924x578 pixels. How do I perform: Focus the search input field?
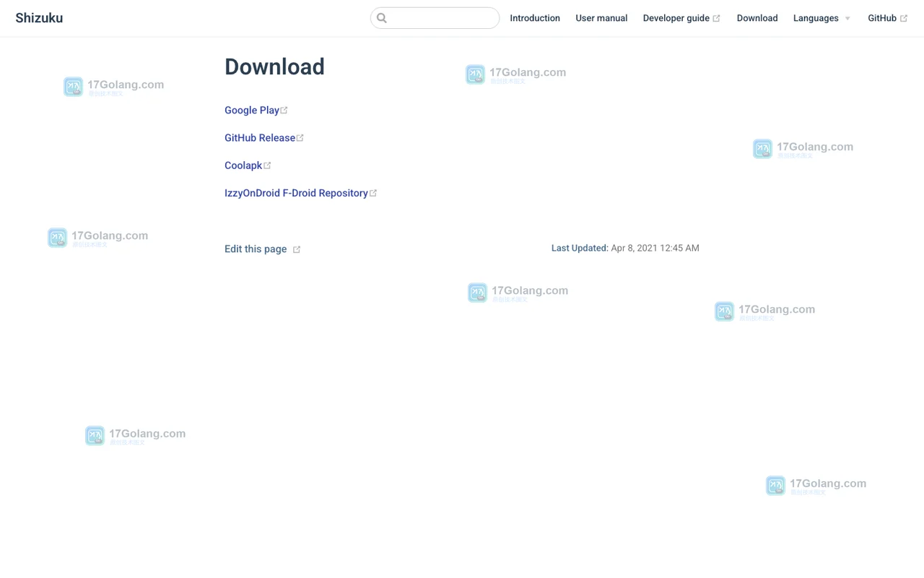point(435,18)
